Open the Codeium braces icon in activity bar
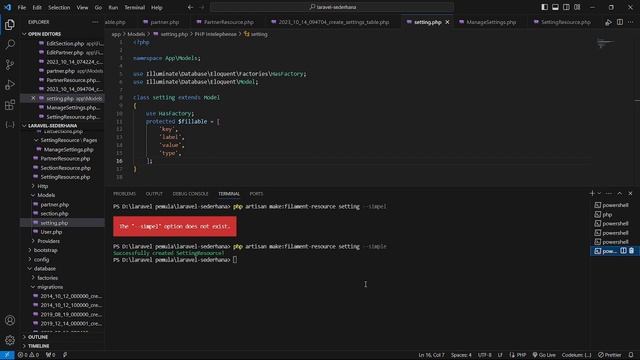Viewport: 640px width, 360px height. [10, 124]
